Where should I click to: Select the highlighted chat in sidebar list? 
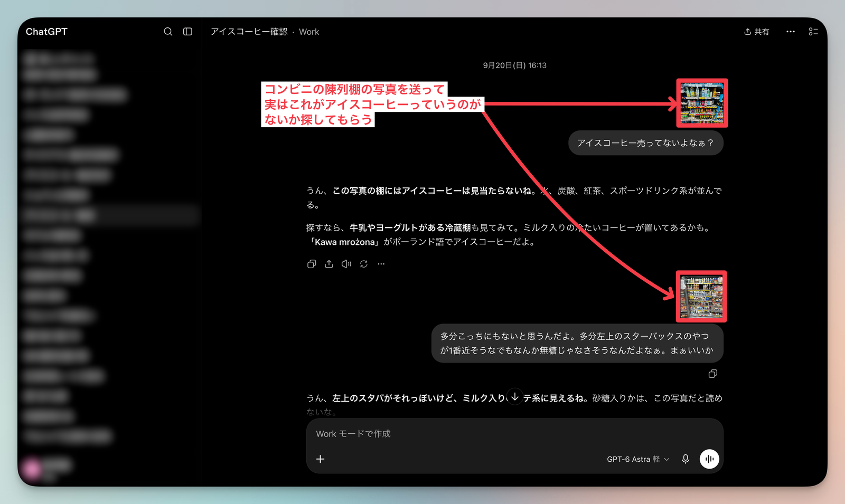pos(110,215)
